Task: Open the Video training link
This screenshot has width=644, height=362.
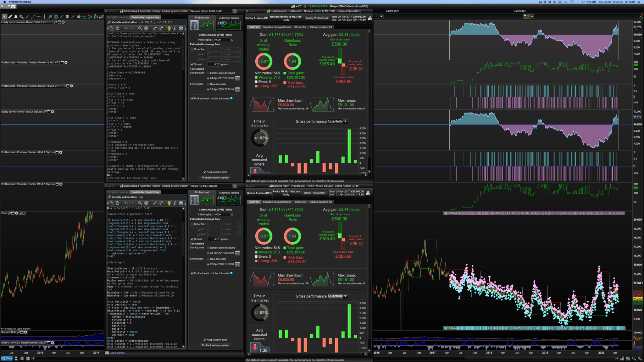Action: tap(117, 353)
